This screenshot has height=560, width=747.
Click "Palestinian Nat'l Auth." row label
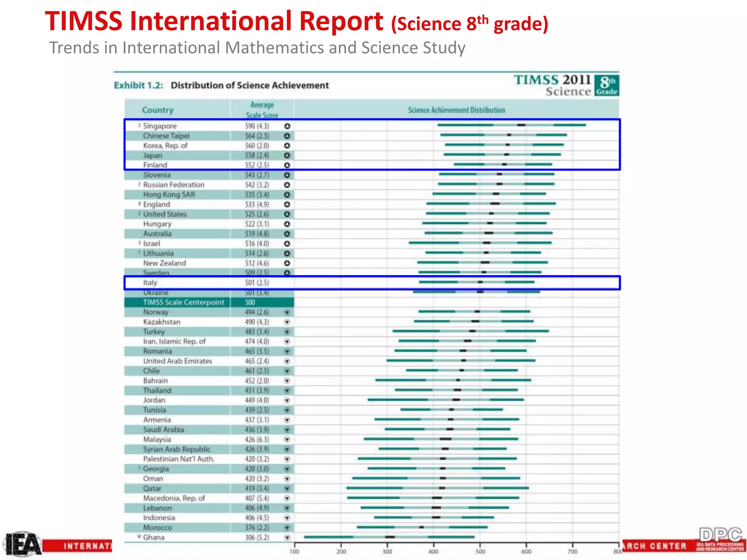179,459
